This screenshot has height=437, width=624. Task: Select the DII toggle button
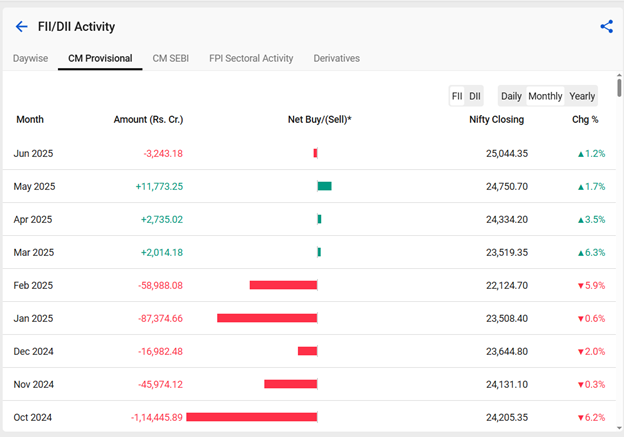[x=475, y=96]
